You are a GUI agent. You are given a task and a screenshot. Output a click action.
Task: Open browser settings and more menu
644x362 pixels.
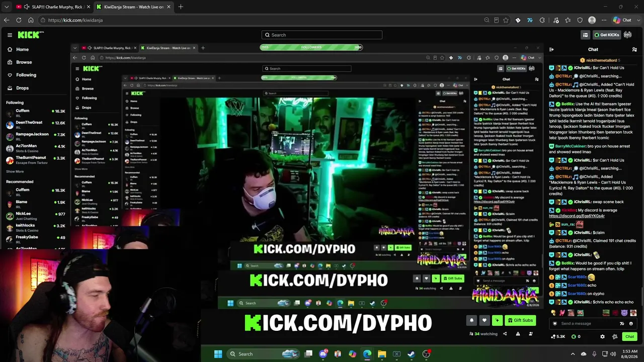pos(604,20)
